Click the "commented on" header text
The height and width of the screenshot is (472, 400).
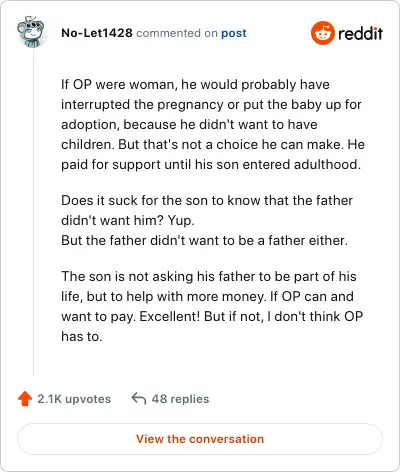[x=177, y=33]
